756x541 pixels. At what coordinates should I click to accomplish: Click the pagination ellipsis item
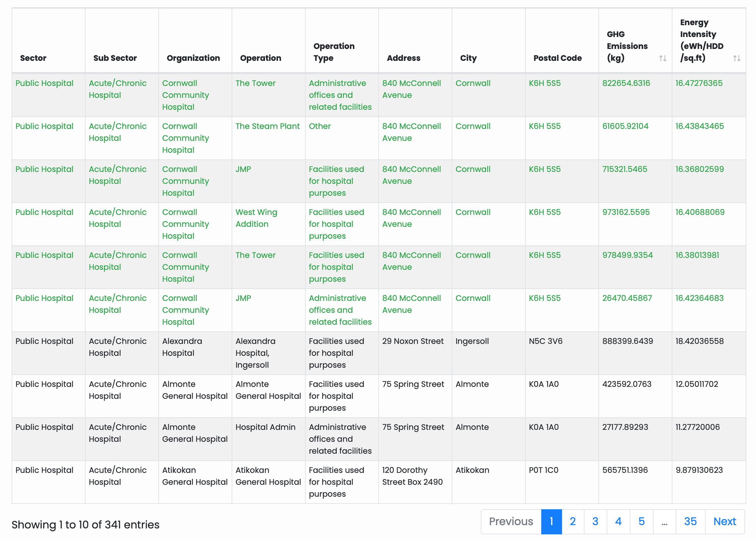click(664, 521)
